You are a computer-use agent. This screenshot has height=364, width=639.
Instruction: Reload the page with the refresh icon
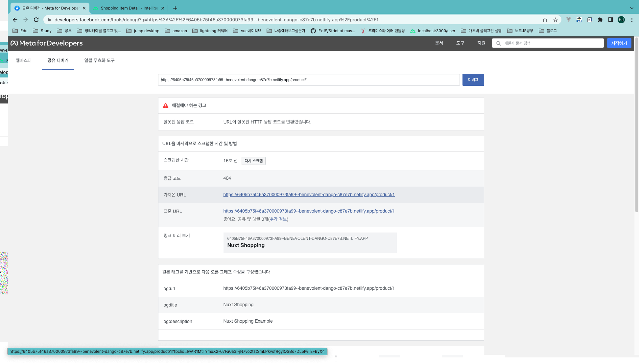click(36, 20)
